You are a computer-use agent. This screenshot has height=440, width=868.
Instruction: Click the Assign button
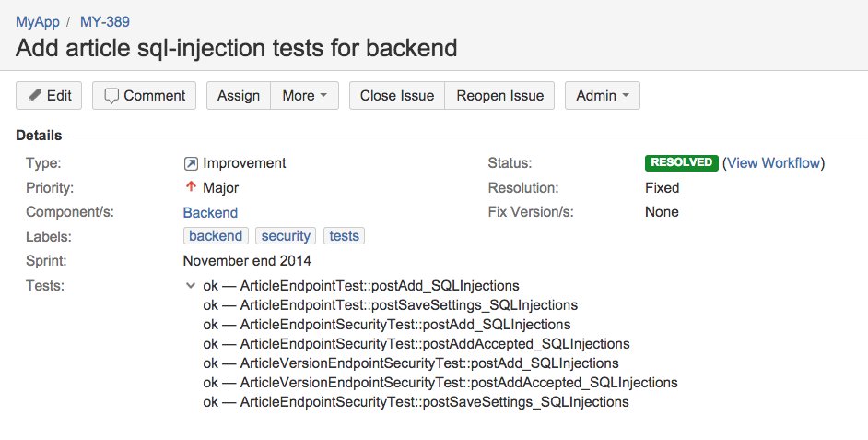[238, 96]
